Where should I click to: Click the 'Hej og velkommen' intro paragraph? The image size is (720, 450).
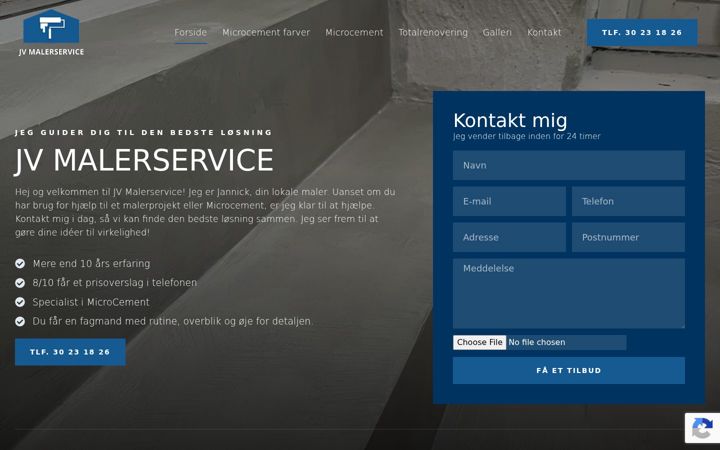tap(205, 212)
